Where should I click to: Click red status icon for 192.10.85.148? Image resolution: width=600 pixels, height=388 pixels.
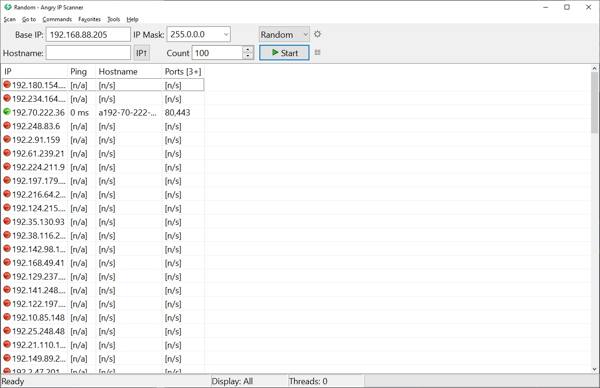(x=7, y=317)
